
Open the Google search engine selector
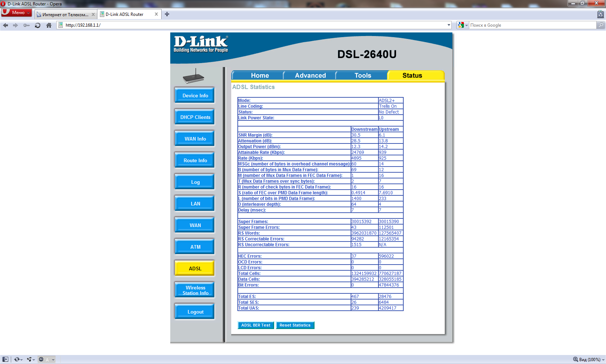tap(462, 25)
